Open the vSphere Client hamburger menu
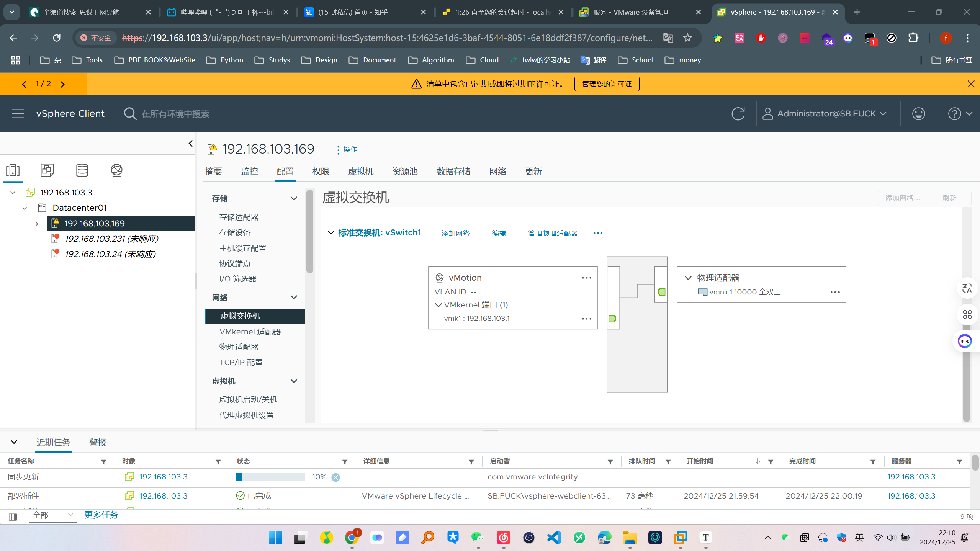 point(18,114)
